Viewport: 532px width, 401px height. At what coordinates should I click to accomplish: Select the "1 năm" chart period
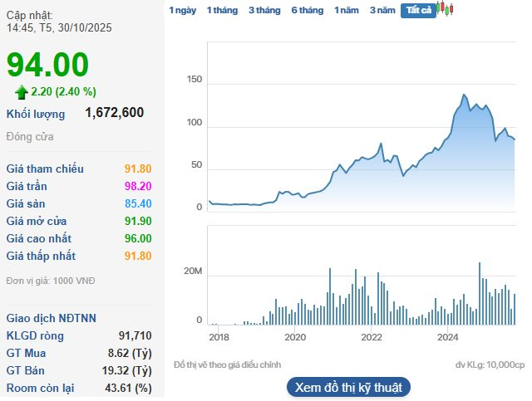click(347, 10)
